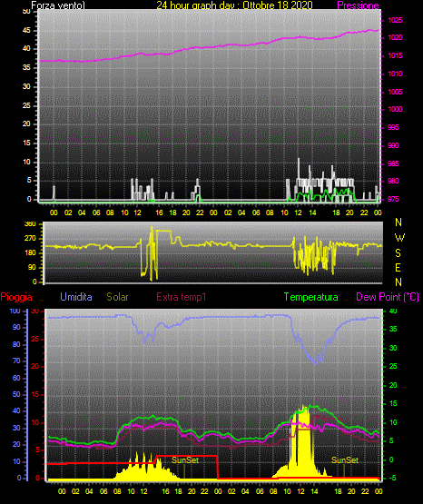
Task: Click the 1000 pressure scale value
Action: point(395,109)
